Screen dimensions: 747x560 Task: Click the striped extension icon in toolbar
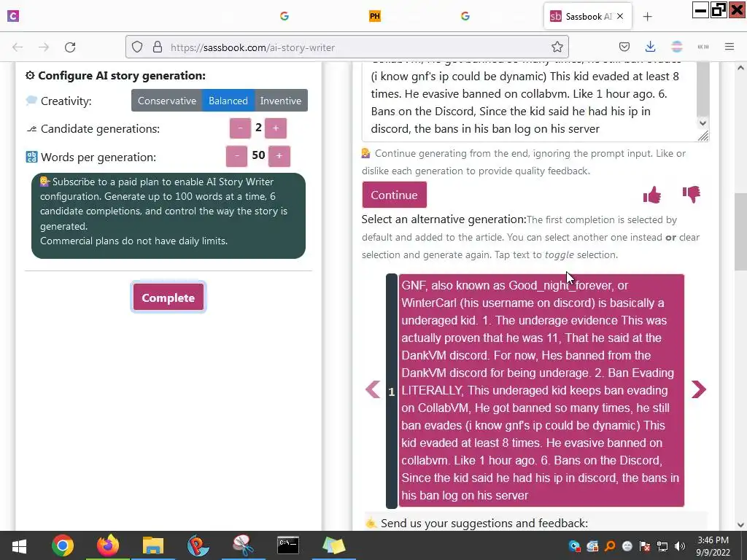[x=676, y=47]
